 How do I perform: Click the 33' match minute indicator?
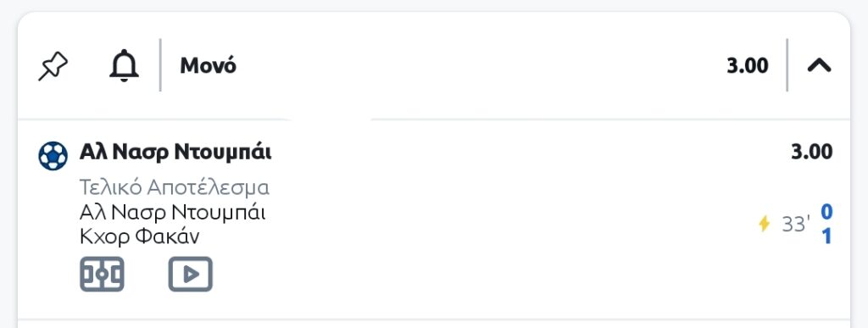pos(796,224)
